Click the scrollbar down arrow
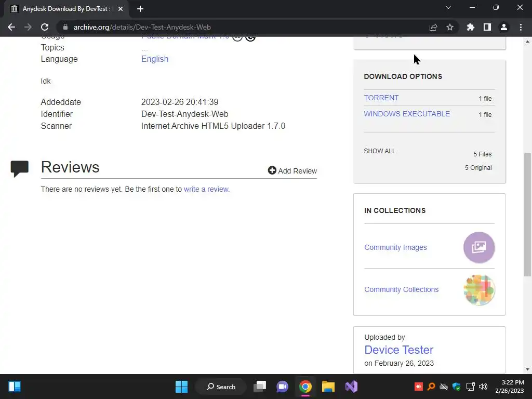 click(527, 369)
